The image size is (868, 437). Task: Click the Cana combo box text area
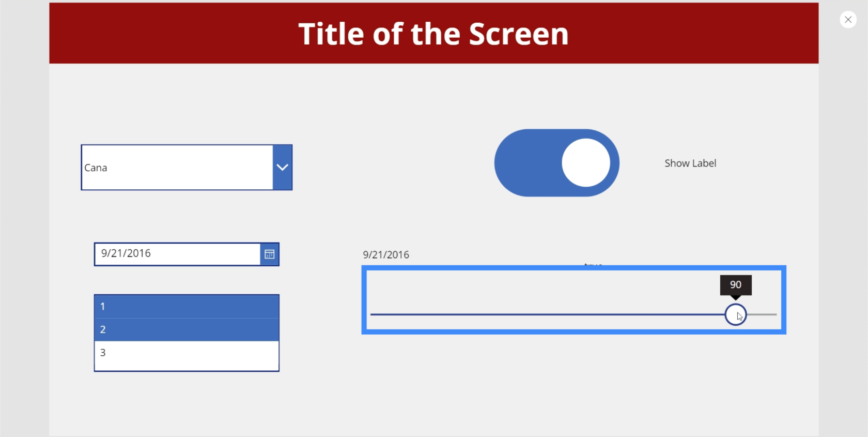pos(177,168)
